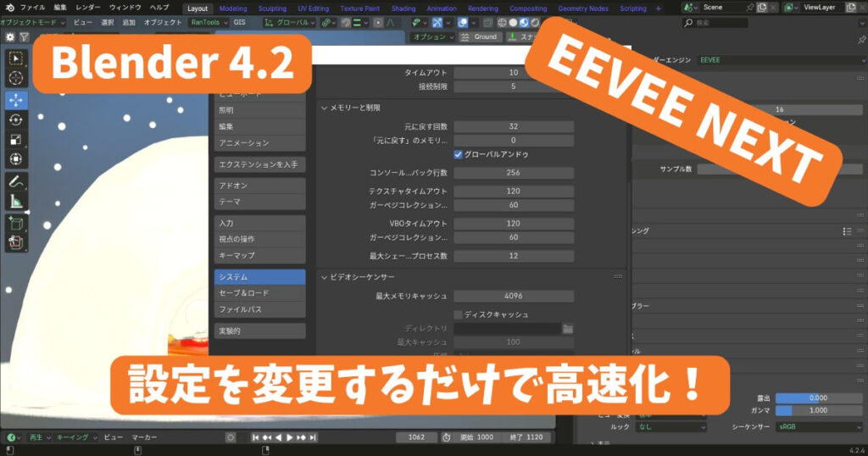Select the Cursor tool
Image resolution: width=868 pixels, height=456 pixels.
[x=16, y=78]
